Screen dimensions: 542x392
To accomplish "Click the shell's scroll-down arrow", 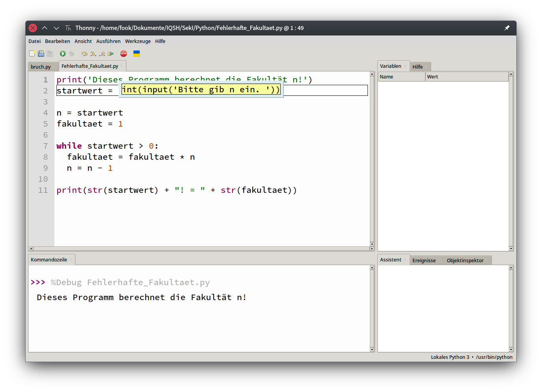I will (372, 349).
